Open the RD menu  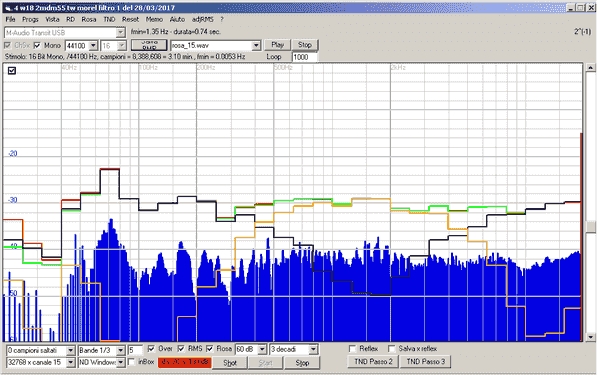(x=70, y=20)
